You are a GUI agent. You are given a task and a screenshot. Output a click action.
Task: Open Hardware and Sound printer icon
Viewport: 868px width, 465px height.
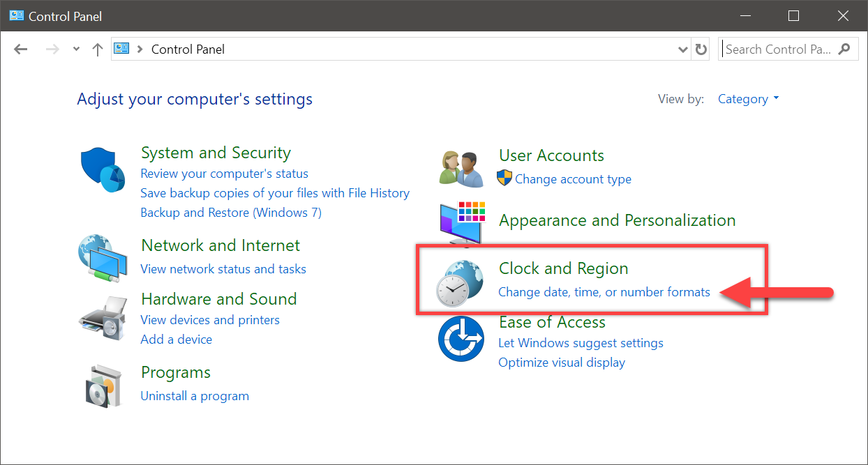click(x=103, y=318)
